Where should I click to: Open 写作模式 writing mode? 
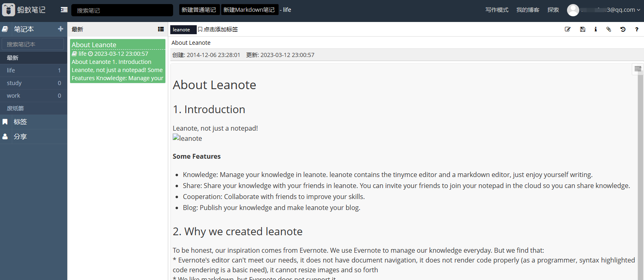497,10
